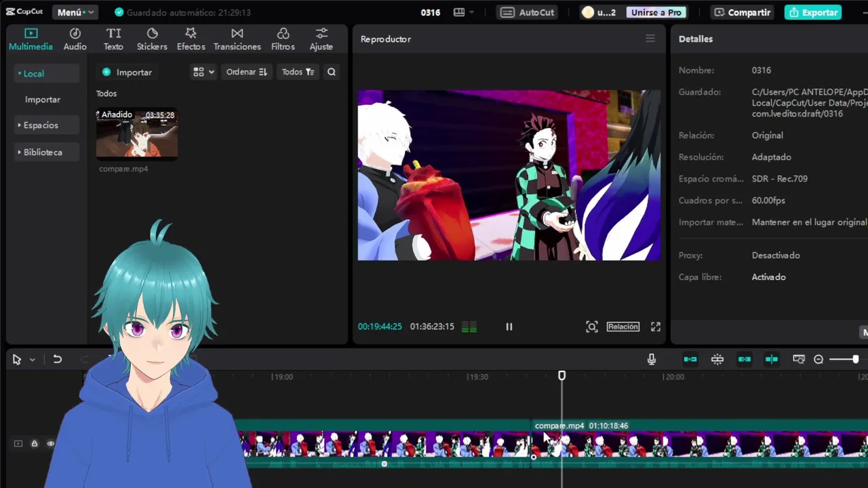Image resolution: width=868 pixels, height=488 pixels.
Task: Enter fullscreen preview mode
Action: [x=656, y=327]
